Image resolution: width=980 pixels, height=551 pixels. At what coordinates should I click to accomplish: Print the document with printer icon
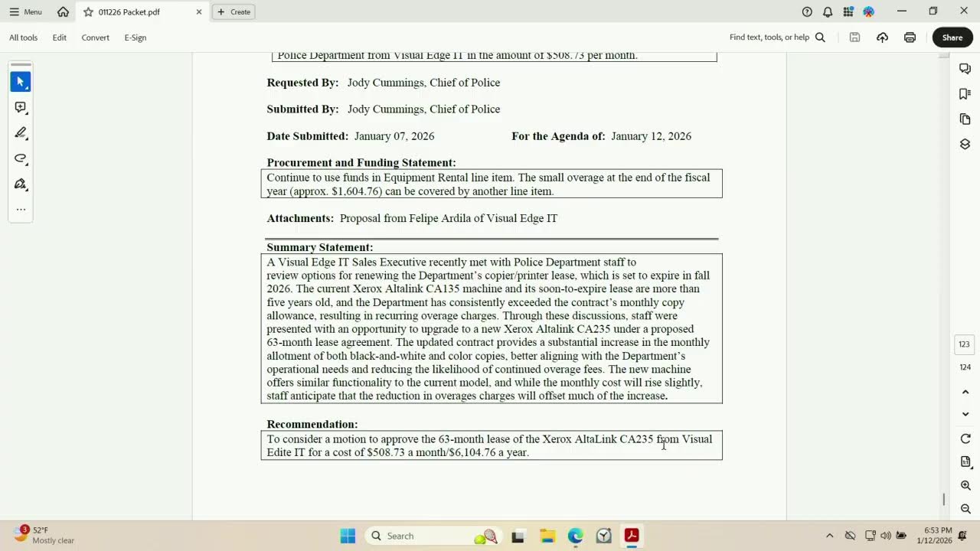(910, 37)
